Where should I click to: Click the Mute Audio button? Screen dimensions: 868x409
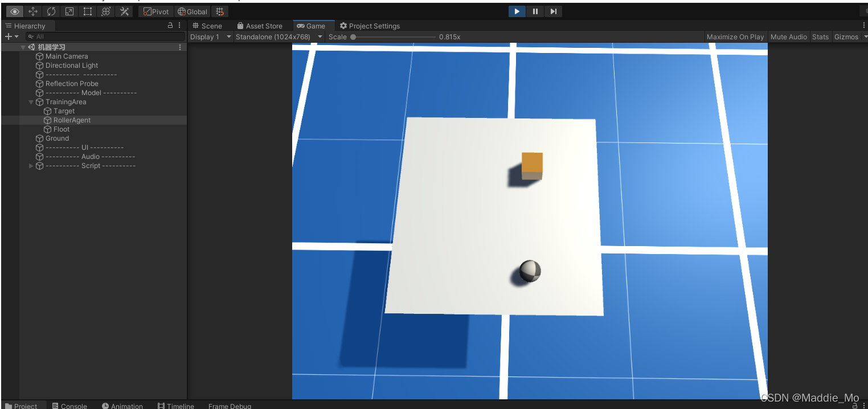tap(789, 36)
